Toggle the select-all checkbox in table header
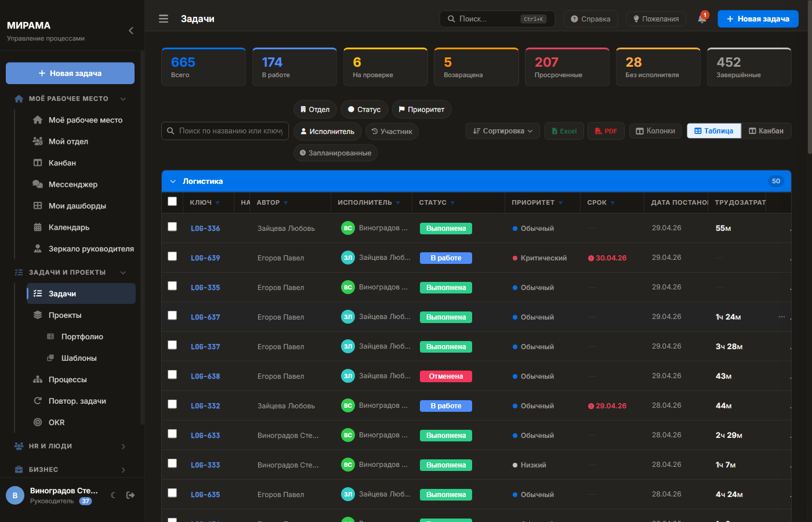Screen dimensions: 812x522 pyautogui.click(x=172, y=201)
